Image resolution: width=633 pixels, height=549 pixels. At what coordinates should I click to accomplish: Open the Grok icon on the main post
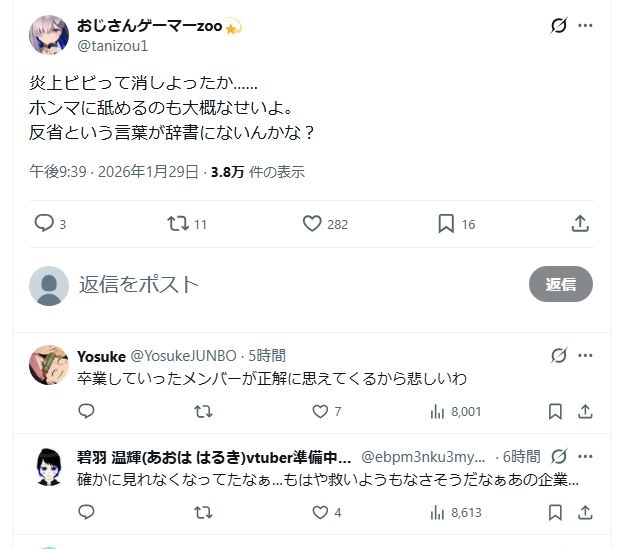(559, 26)
